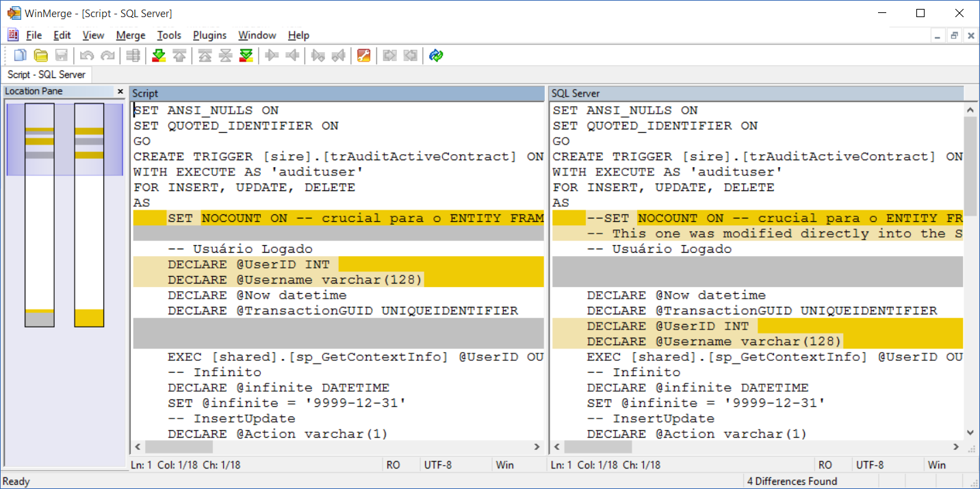Click the All Right toolbar icon
980x489 pixels.
[x=389, y=56]
